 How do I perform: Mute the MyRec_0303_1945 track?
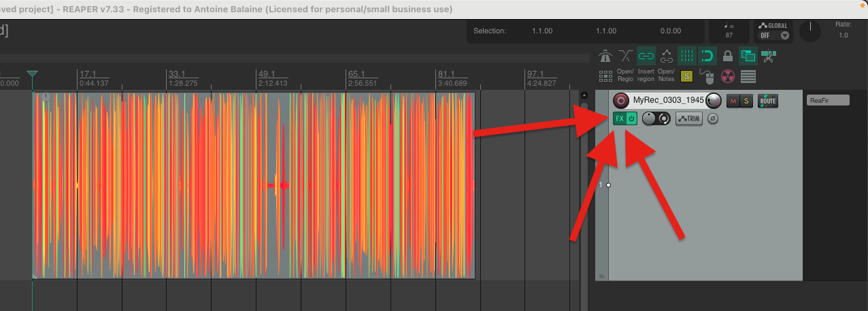pyautogui.click(x=733, y=101)
